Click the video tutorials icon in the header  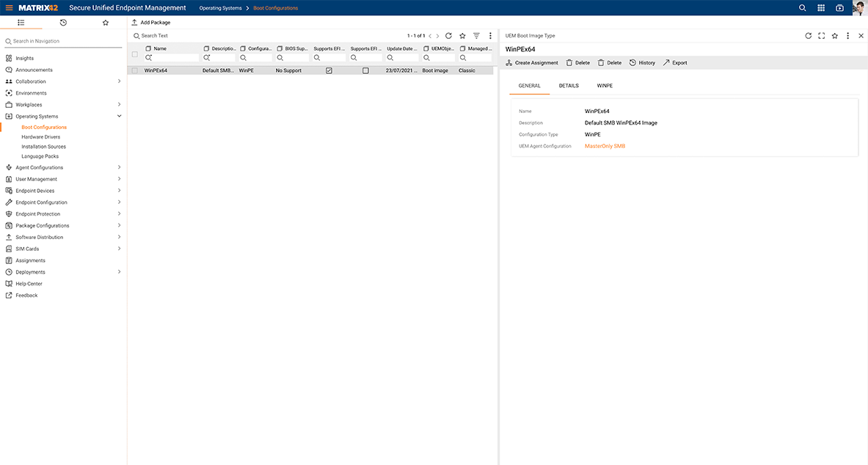click(839, 7)
